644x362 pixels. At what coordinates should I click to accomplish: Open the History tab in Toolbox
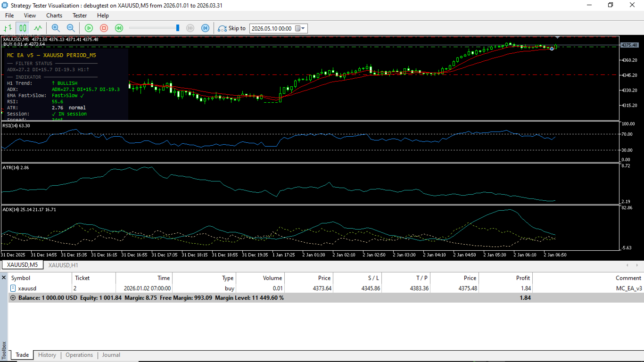coord(47,355)
